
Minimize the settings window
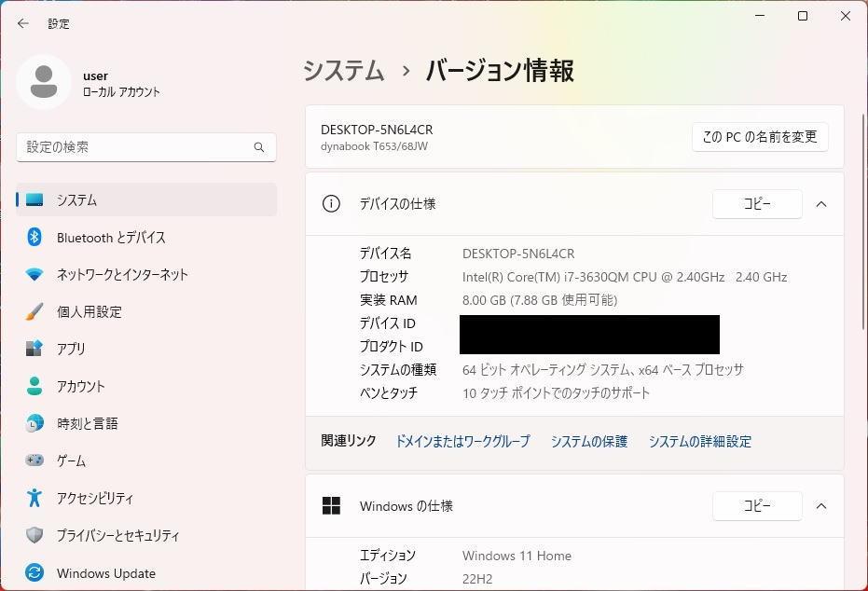[x=760, y=16]
